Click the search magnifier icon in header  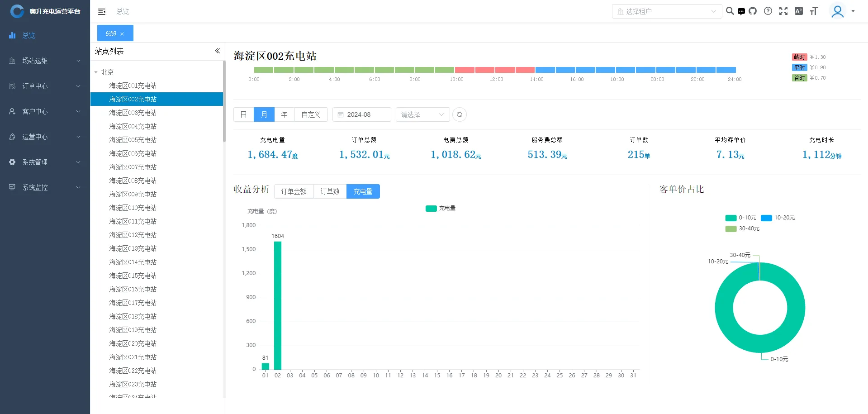730,11
